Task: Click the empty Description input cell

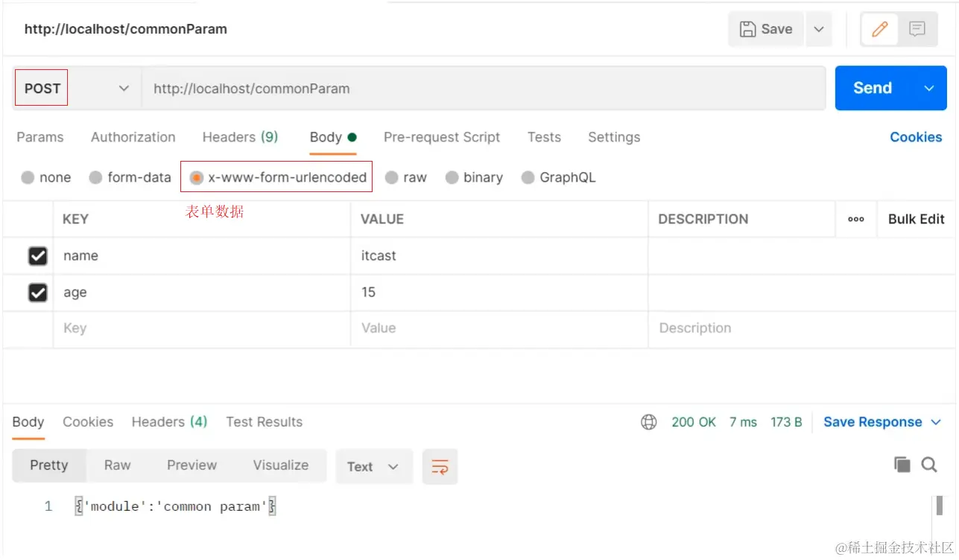Action: click(801, 328)
